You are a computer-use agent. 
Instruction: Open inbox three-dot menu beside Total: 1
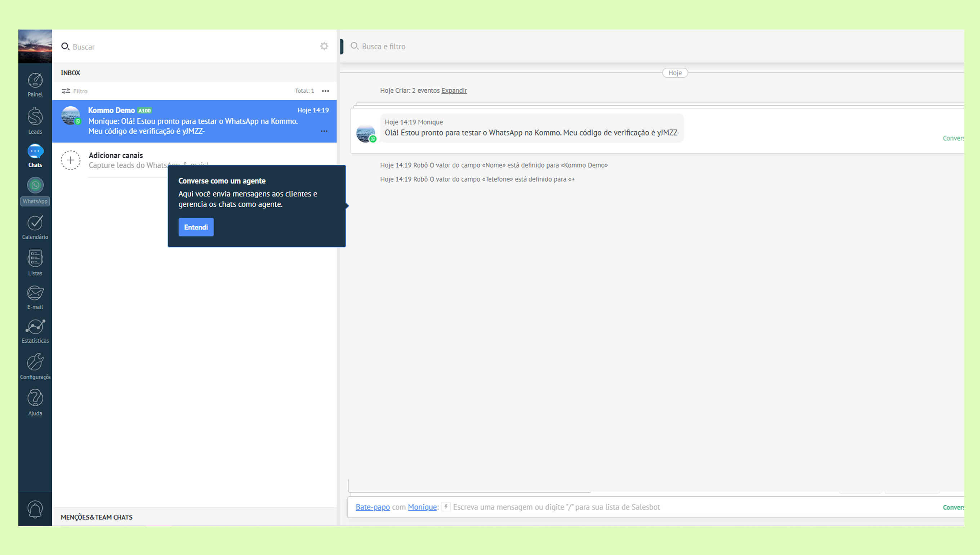point(325,91)
